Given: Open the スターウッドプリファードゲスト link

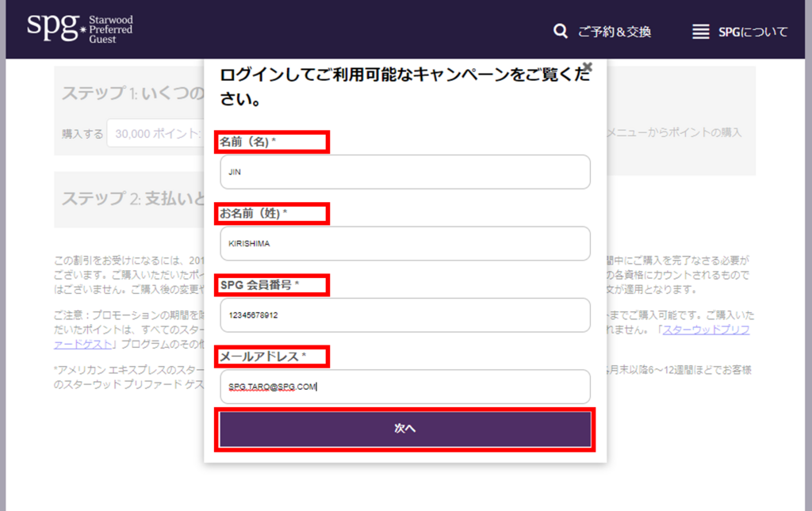Looking at the screenshot, I should [x=706, y=330].
